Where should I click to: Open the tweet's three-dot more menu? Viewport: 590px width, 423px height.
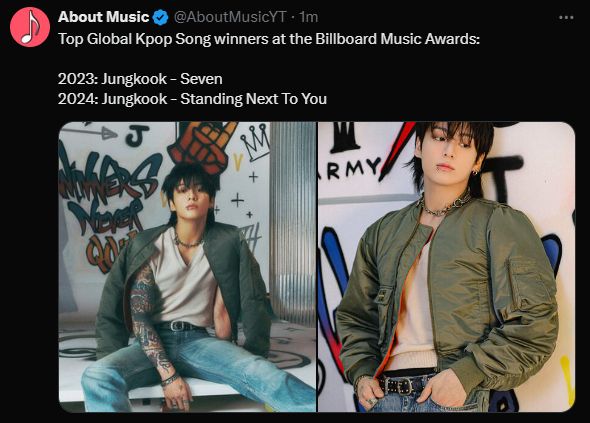point(566,17)
